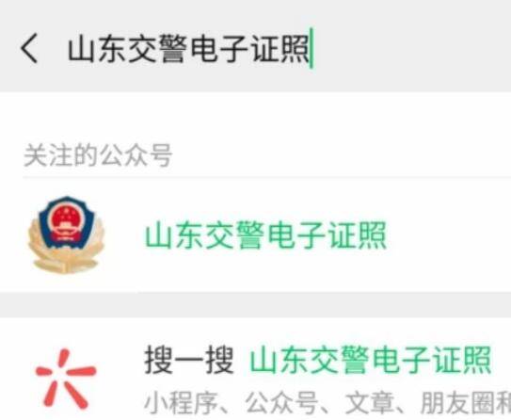Image resolution: width=511 pixels, height=420 pixels.
Task: Click the character 山 at the search query start
Action: (82, 49)
